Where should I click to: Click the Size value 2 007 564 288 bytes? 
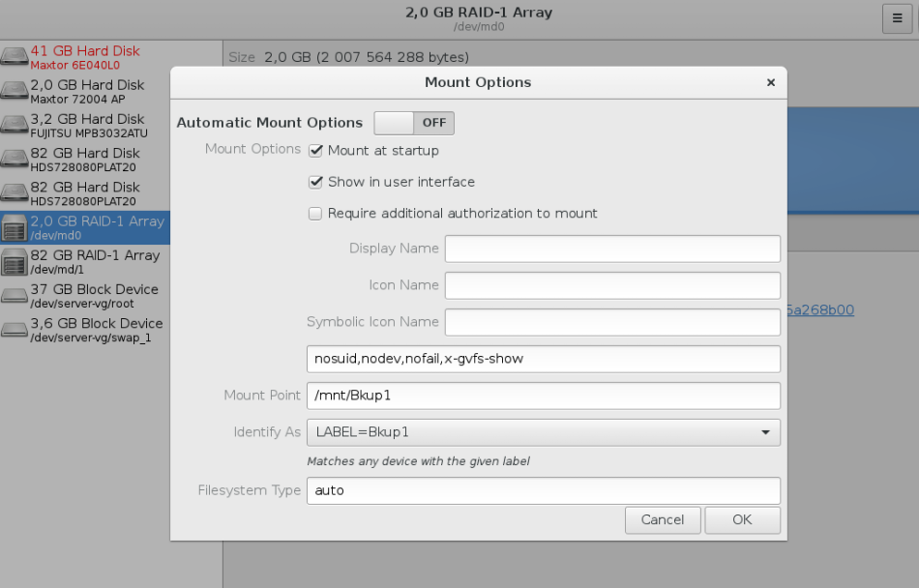coord(367,57)
